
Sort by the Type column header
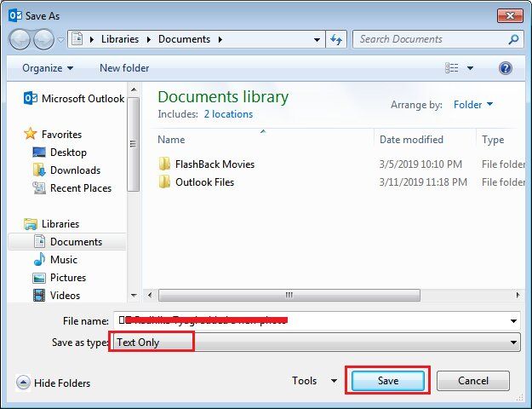tap(493, 140)
